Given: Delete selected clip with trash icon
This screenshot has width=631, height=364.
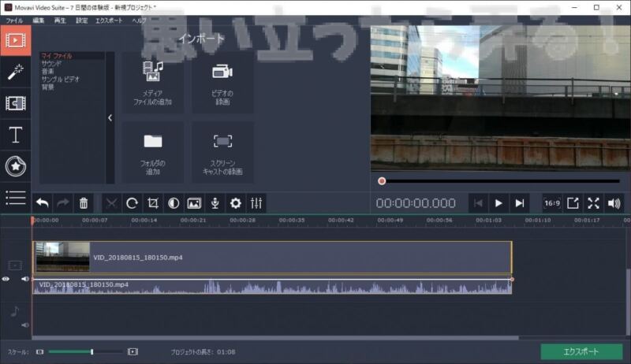Looking at the screenshot, I should [x=84, y=203].
